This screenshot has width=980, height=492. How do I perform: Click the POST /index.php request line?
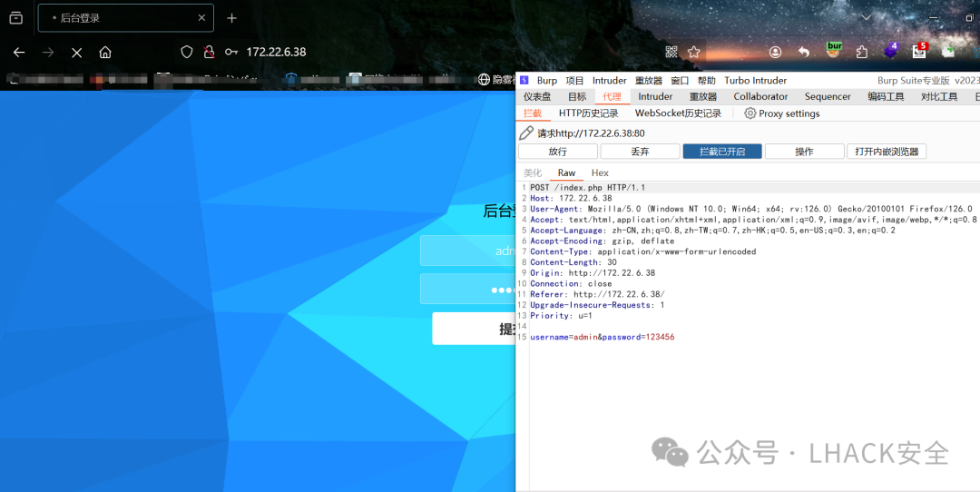[x=587, y=188]
